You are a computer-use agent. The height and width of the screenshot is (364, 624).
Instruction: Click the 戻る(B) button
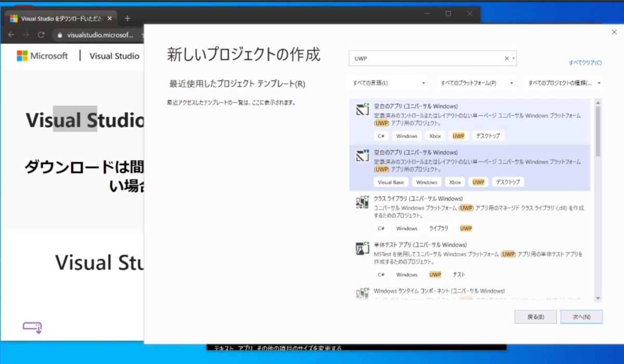click(x=536, y=317)
